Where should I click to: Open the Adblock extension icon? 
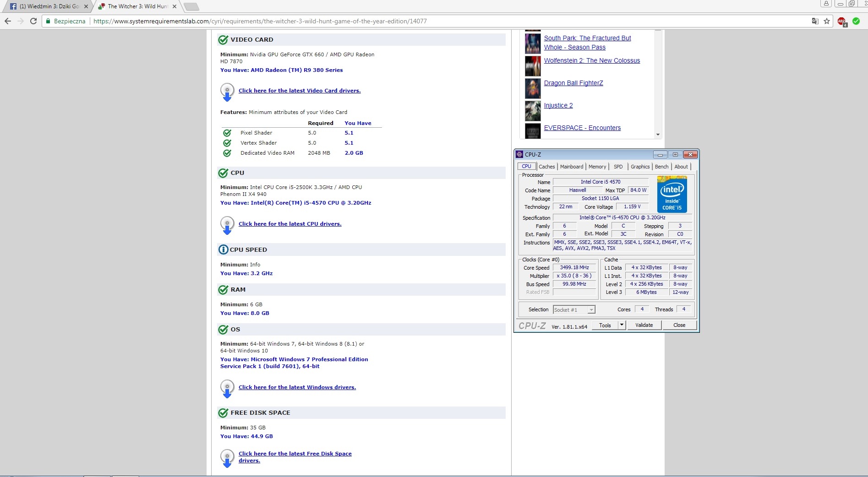point(842,22)
